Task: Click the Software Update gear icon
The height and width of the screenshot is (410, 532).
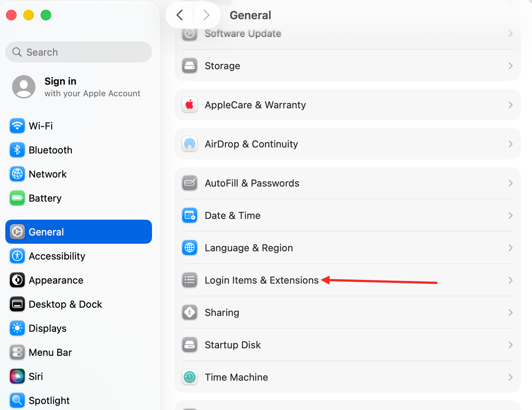Action: tap(190, 34)
